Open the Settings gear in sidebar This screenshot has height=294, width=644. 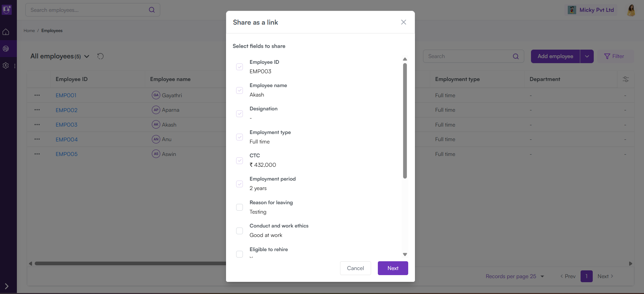(x=6, y=65)
